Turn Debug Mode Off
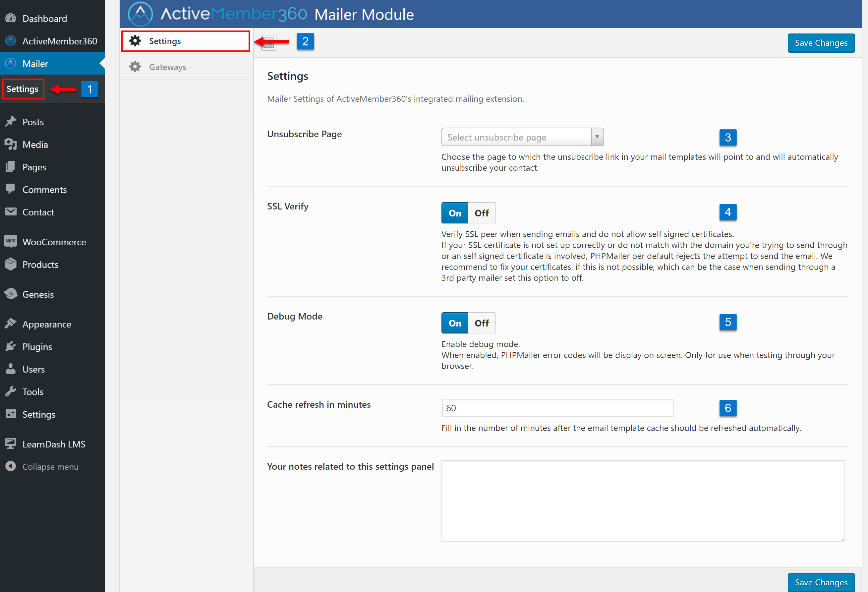The width and height of the screenshot is (868, 592). click(482, 323)
